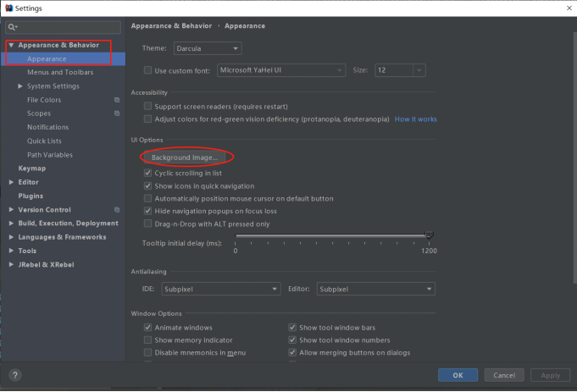The image size is (577, 392).
Task: Toggle Adjust colors for red-green vision deficiency
Action: (x=147, y=119)
